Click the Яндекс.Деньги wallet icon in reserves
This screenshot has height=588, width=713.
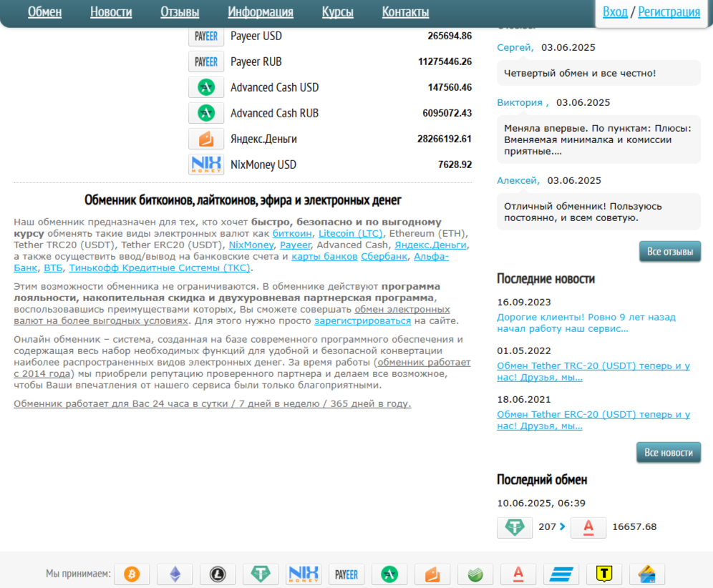pos(206,139)
